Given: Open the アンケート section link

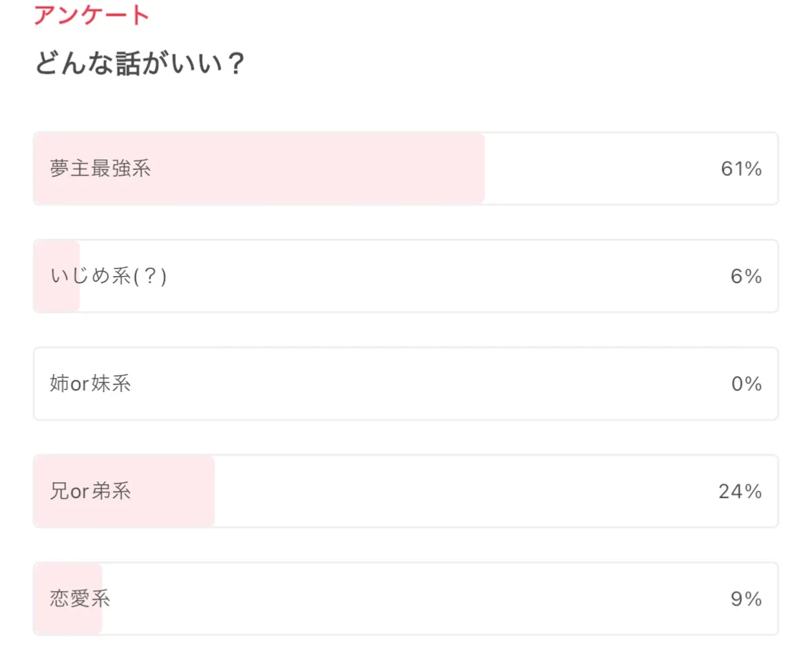Looking at the screenshot, I should pos(91,15).
